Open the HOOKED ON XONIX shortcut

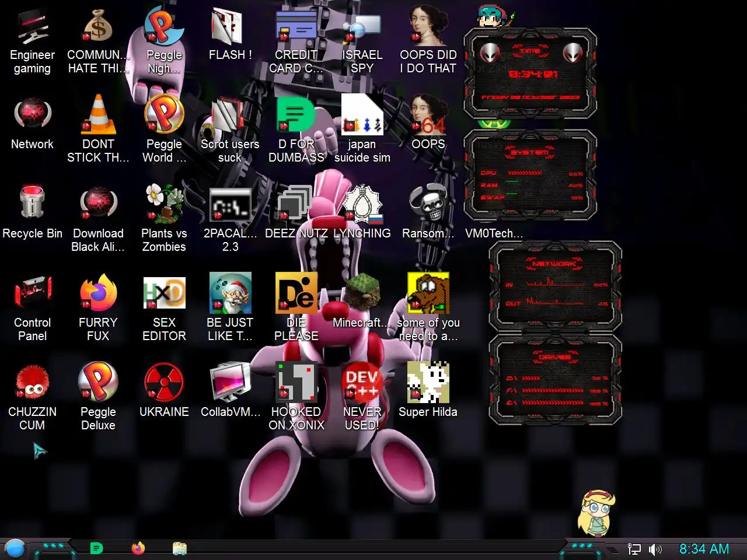[296, 397]
